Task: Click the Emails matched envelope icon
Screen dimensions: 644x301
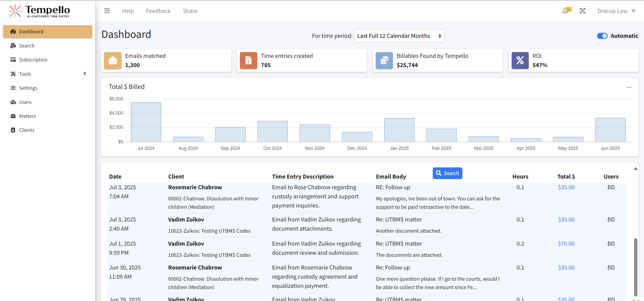Action: point(113,60)
